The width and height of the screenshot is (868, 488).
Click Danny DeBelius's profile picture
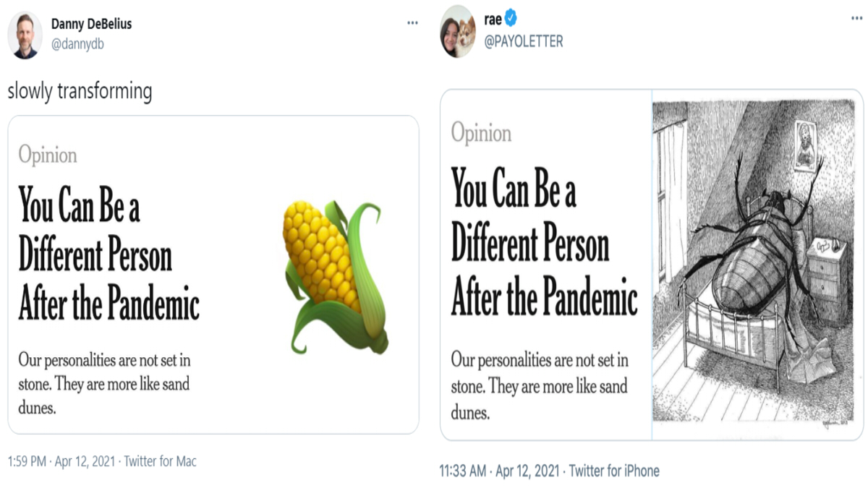click(22, 30)
